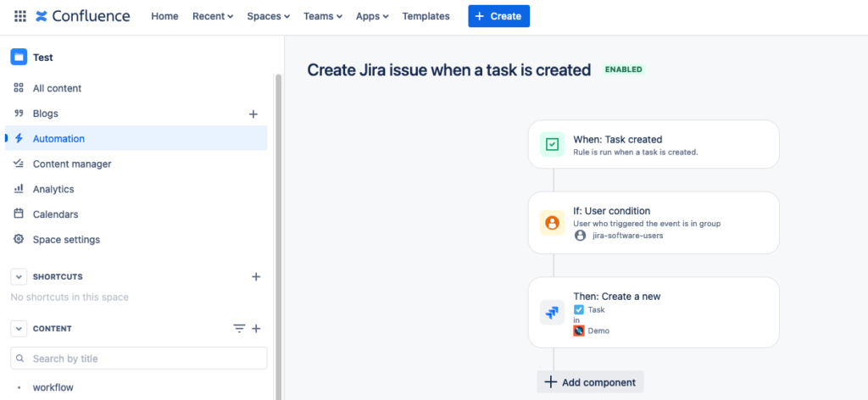Open the Apps dropdown menu
Viewport: 868px width, 400px height.
tap(372, 16)
